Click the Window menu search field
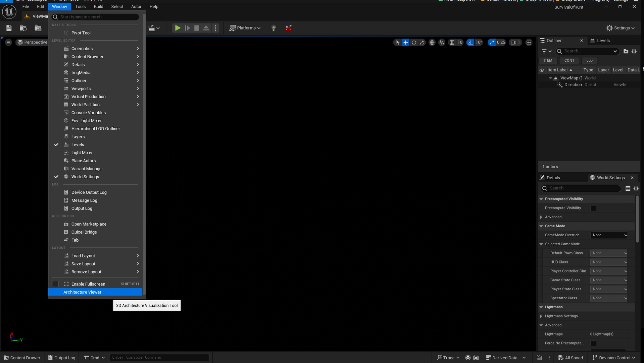Image resolution: width=644 pixels, height=363 pixels. click(95, 17)
